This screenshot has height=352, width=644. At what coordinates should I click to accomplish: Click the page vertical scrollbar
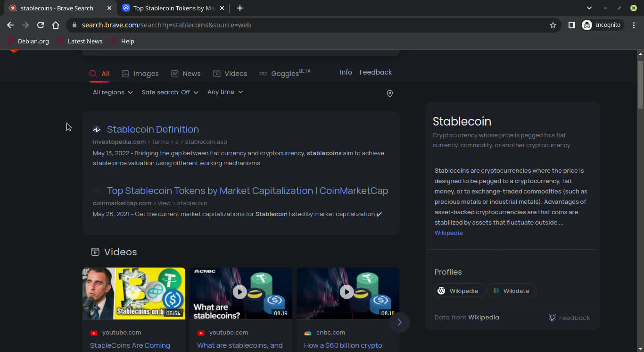640,84
